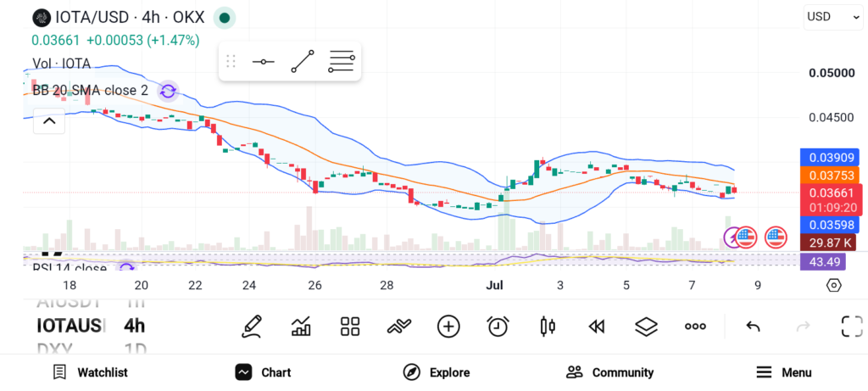Click the purple lightning event marker
This screenshot has width=868, height=391.
(732, 237)
